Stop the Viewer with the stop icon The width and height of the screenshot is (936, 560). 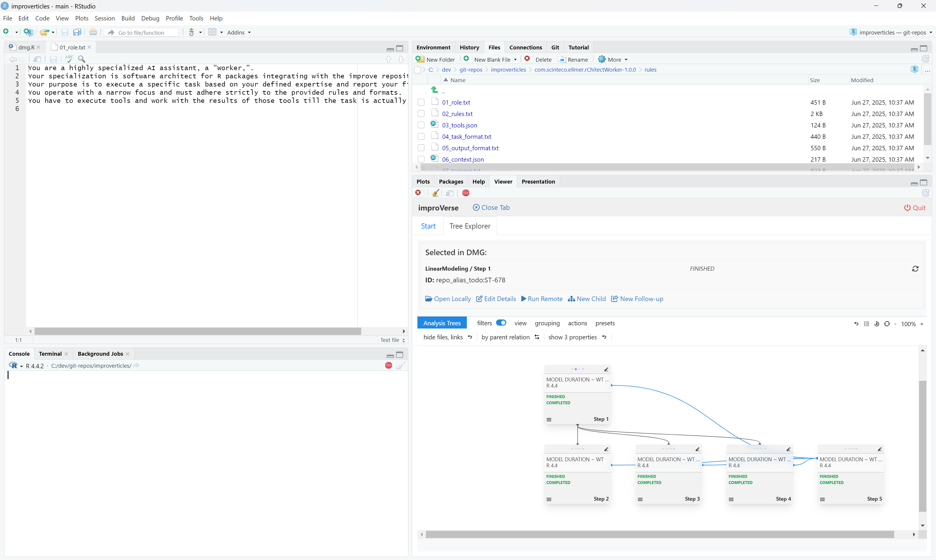click(x=465, y=193)
